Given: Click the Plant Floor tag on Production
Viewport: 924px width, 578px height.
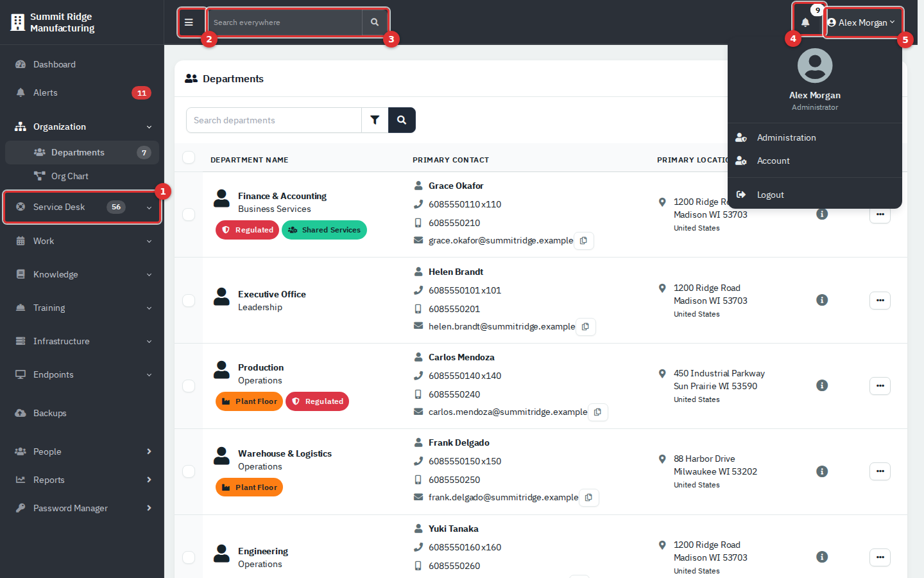Looking at the screenshot, I should click(x=250, y=401).
